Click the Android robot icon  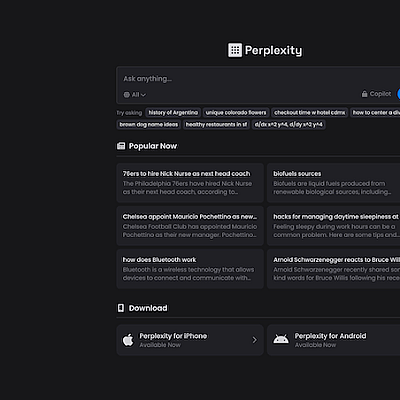coord(281,340)
